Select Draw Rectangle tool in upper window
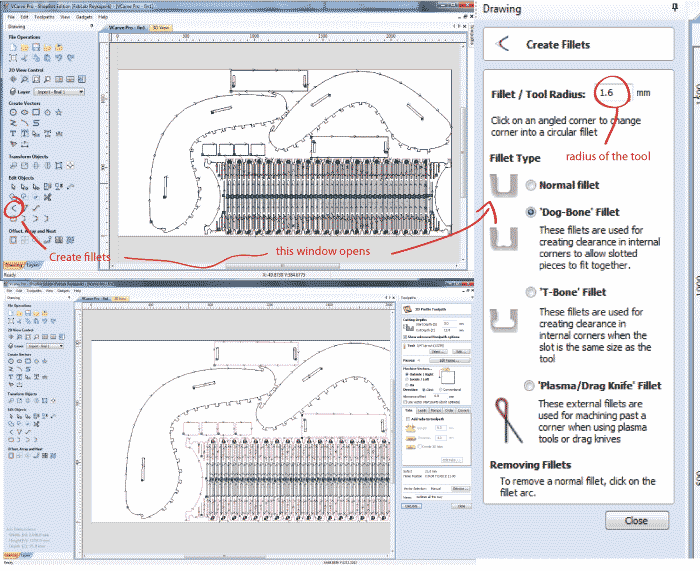 tap(36, 113)
